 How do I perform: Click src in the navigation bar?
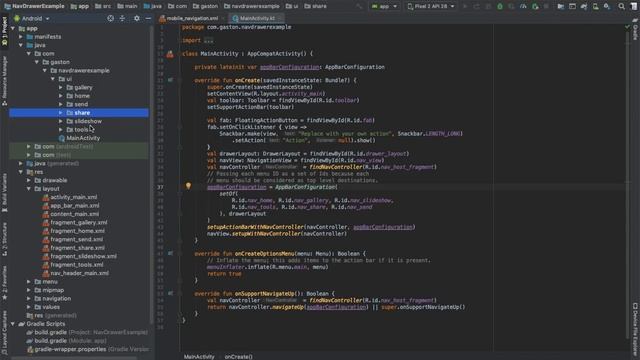(x=103, y=6)
